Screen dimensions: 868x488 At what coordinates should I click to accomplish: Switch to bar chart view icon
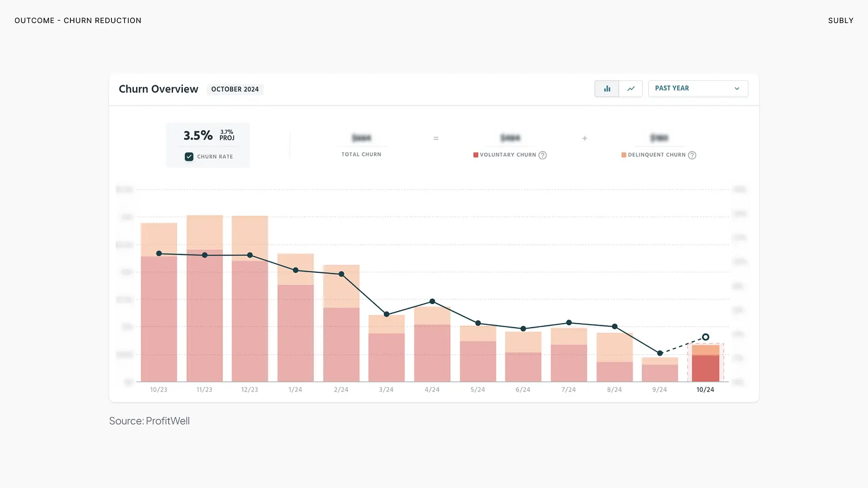[x=607, y=89]
